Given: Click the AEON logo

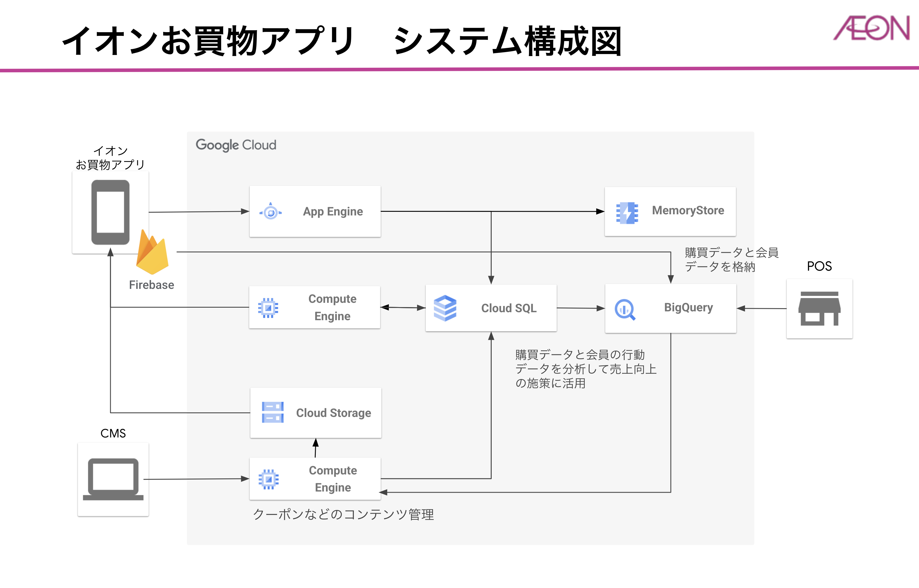Looking at the screenshot, I should 872,28.
